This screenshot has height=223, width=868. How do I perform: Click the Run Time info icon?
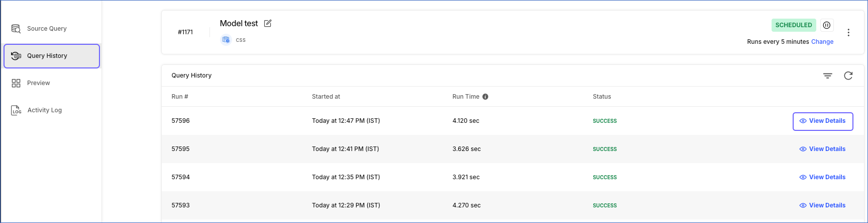tap(485, 97)
